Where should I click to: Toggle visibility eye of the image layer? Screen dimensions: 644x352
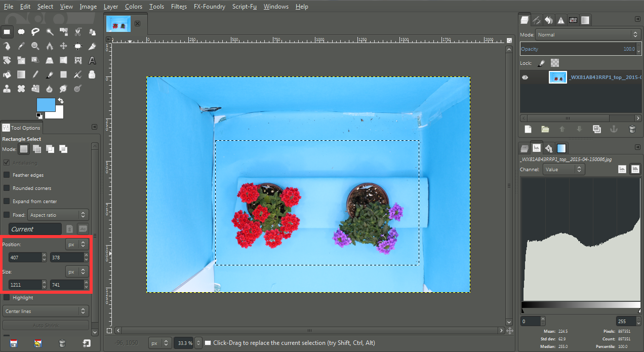[x=525, y=77]
